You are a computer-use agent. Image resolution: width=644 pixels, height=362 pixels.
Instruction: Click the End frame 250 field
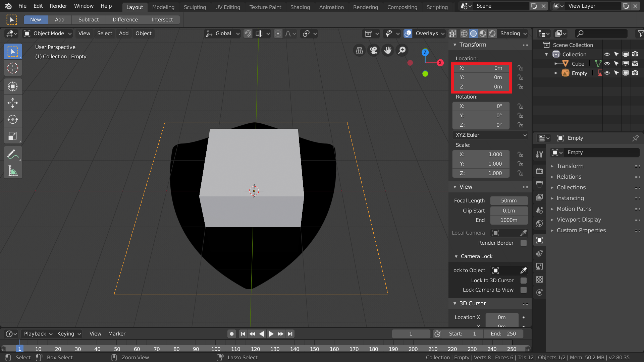503,334
